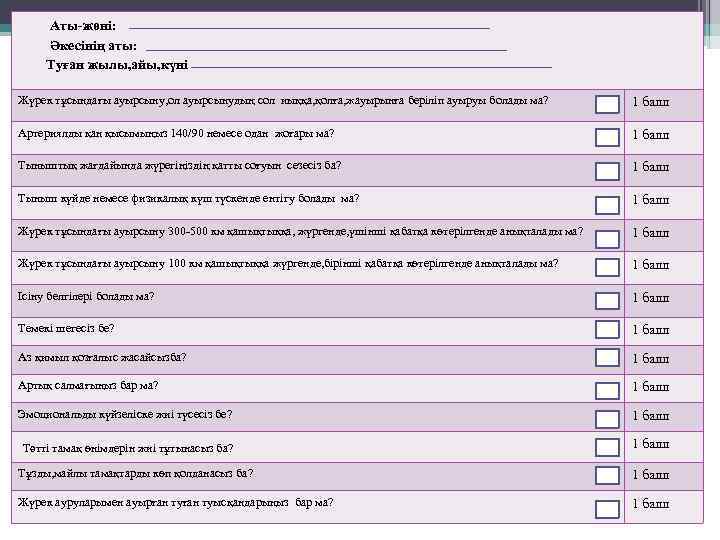Screen dimensions: 720x540
Task: Tick the 'Тәтті тамақ өнімдерін' question checkbox
Action: click(x=607, y=446)
